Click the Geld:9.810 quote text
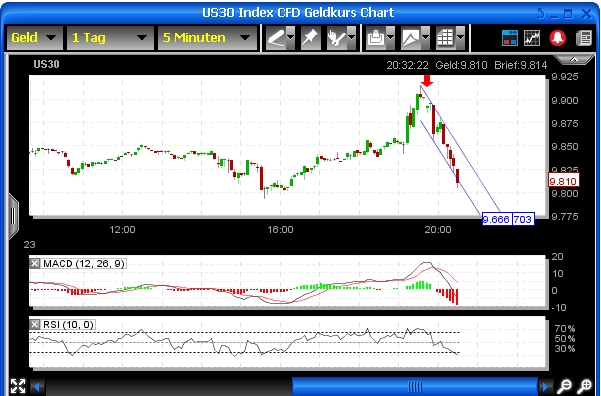The image size is (601, 396). click(x=461, y=65)
